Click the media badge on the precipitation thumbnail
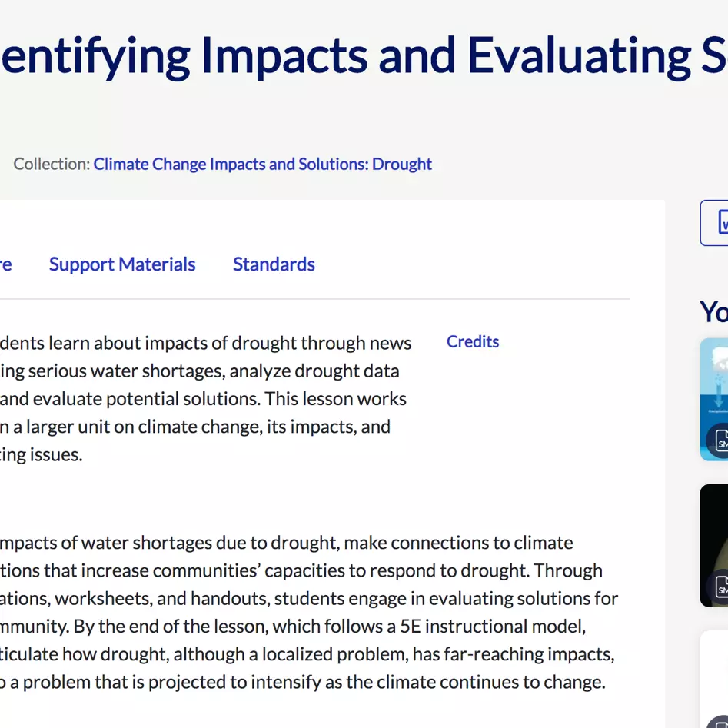This screenshot has height=728, width=728. click(x=720, y=441)
